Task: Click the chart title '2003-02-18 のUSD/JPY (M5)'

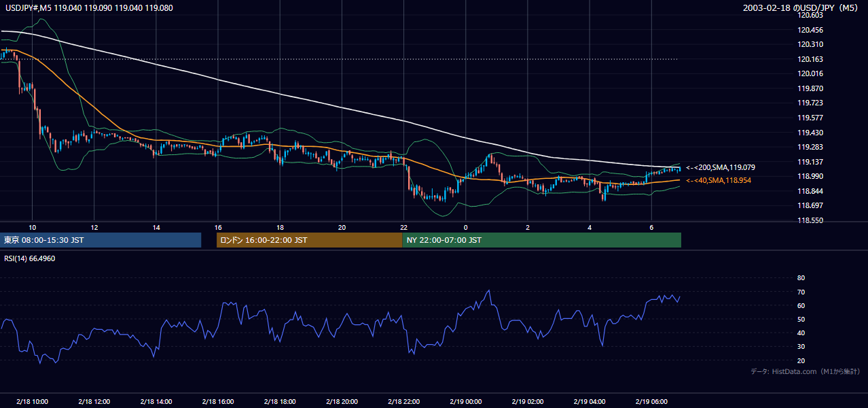Action: [802, 8]
